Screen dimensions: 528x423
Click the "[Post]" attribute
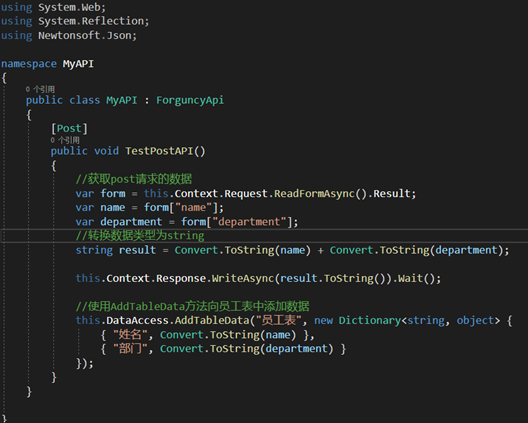pos(69,128)
